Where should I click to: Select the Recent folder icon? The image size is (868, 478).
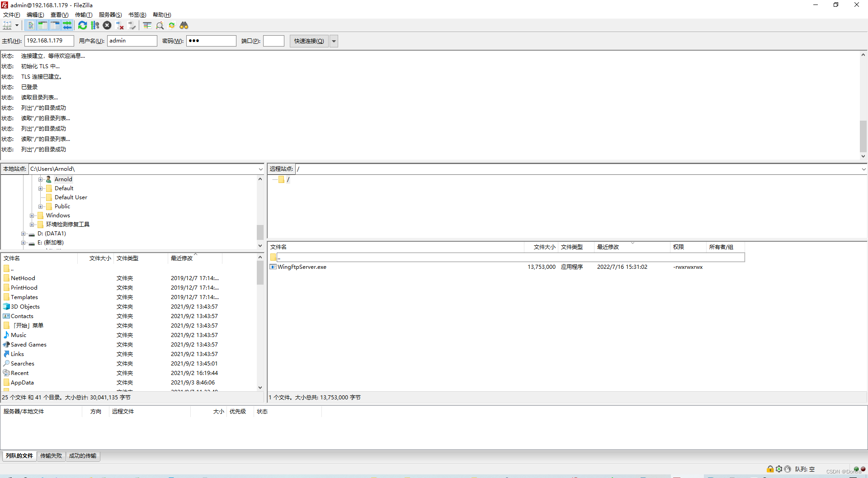pyautogui.click(x=6, y=373)
